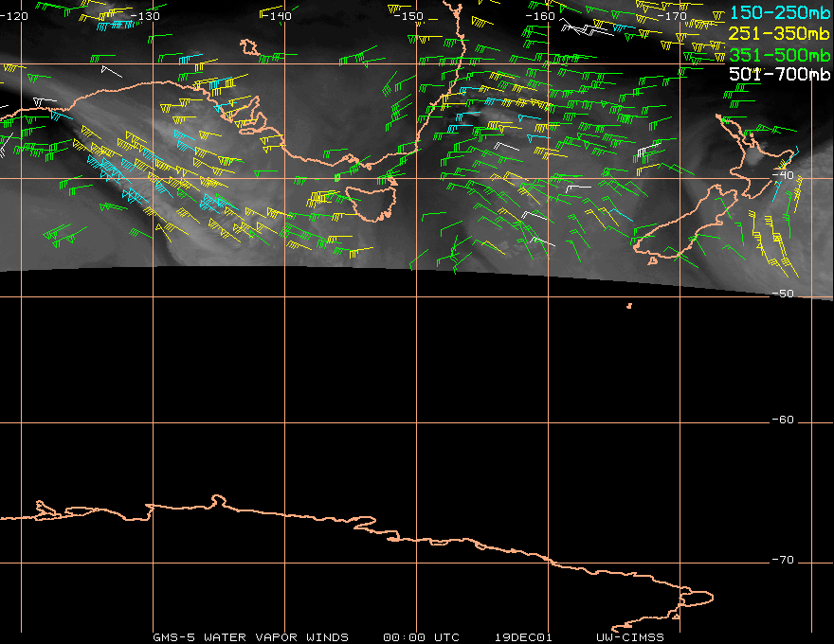Click the -40 latitude label
The height and width of the screenshot is (644, 834).
783,175
